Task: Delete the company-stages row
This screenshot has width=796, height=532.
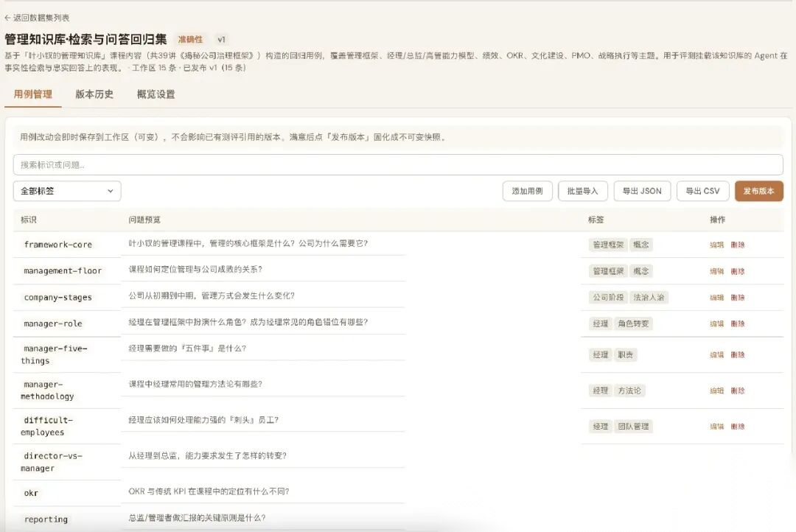Action: [738, 298]
